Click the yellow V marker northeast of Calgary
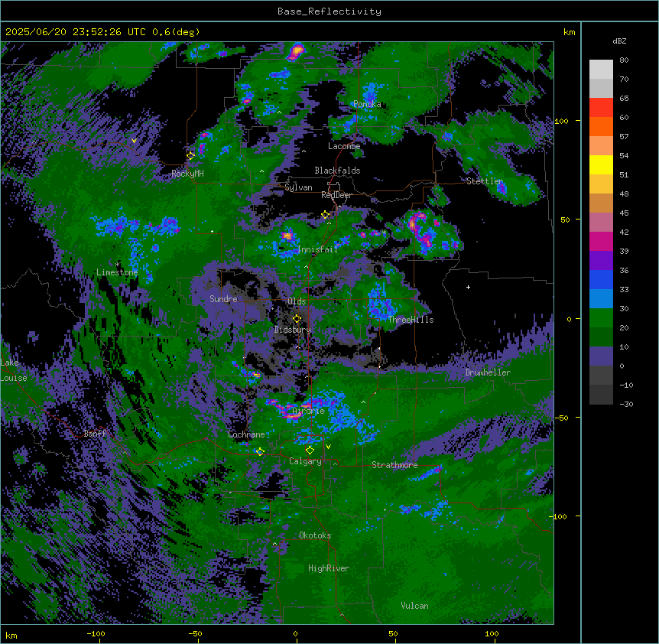659x644 pixels. click(x=328, y=447)
